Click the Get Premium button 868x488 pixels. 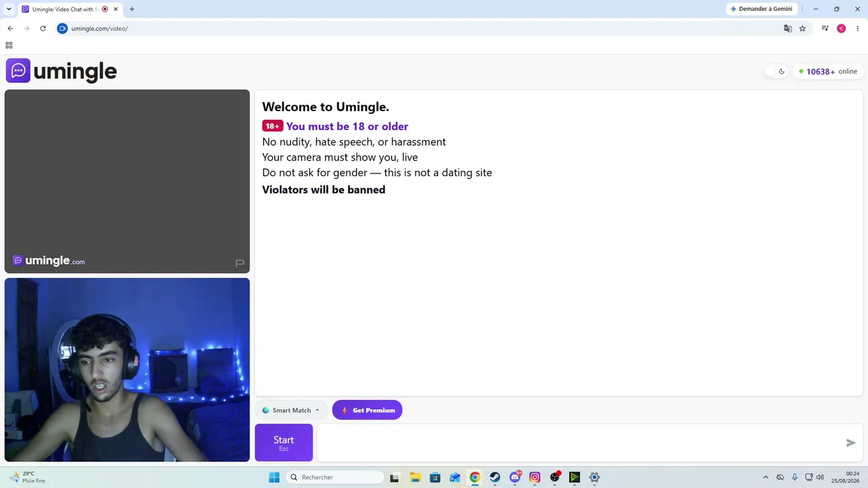368,410
